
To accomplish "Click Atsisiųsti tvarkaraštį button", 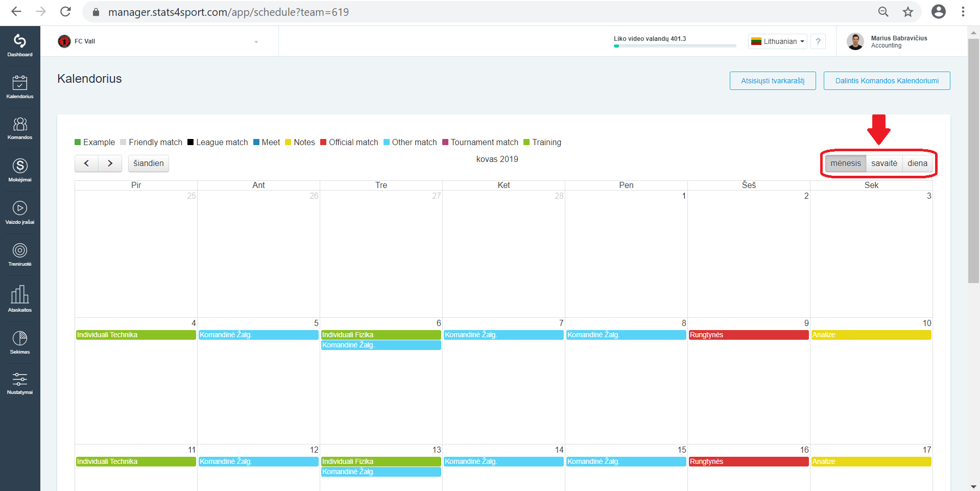I will 773,81.
